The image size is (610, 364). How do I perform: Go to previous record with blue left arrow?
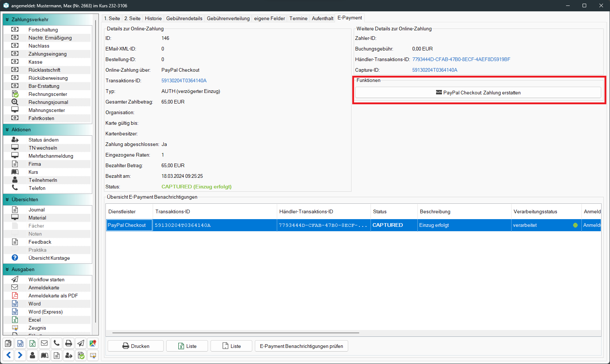tap(8, 355)
